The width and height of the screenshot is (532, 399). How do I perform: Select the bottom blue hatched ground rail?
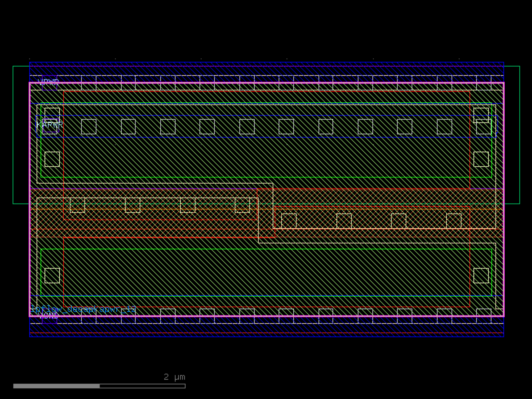tap(266, 330)
